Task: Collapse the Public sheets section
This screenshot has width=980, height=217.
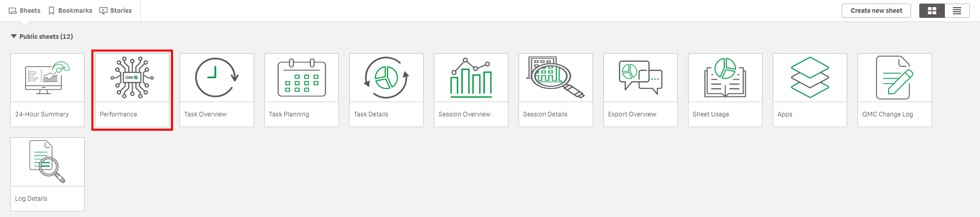Action: [x=14, y=36]
